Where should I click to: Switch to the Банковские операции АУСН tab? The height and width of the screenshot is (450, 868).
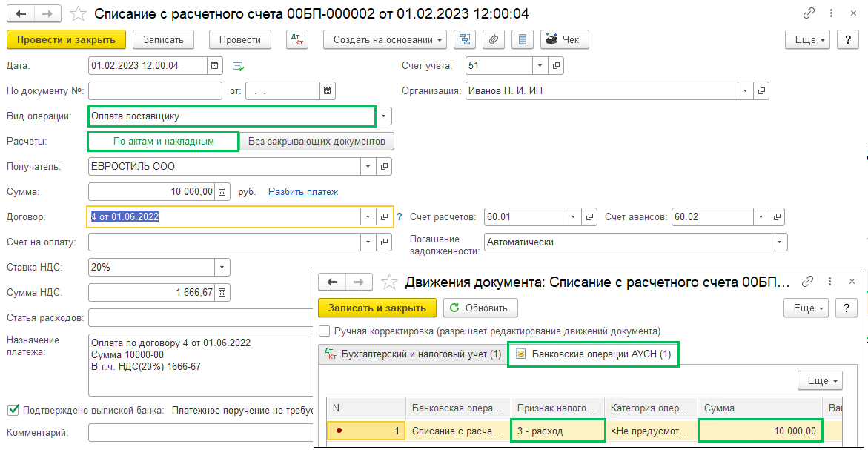tap(594, 354)
